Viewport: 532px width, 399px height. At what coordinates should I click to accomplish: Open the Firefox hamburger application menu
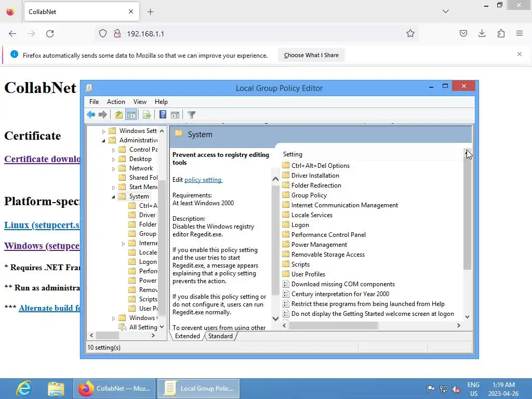pos(520,33)
